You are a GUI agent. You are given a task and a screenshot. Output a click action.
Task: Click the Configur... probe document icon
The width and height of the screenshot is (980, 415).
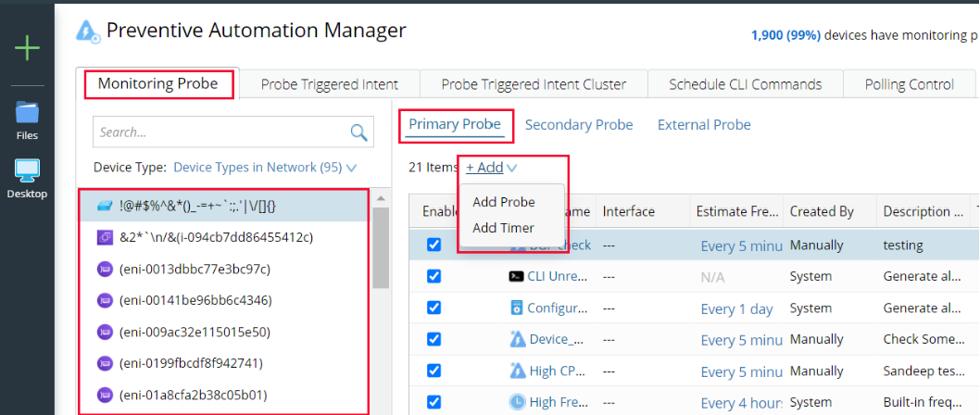point(517,308)
